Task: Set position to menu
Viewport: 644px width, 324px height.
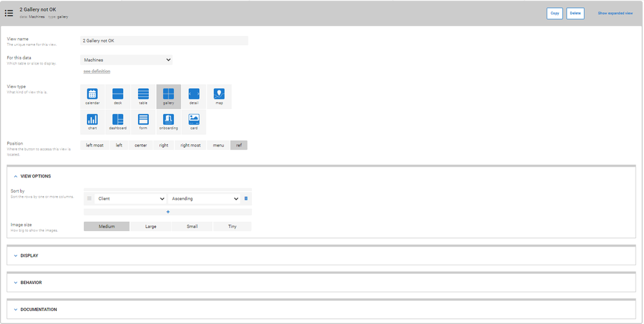Action: (219, 145)
